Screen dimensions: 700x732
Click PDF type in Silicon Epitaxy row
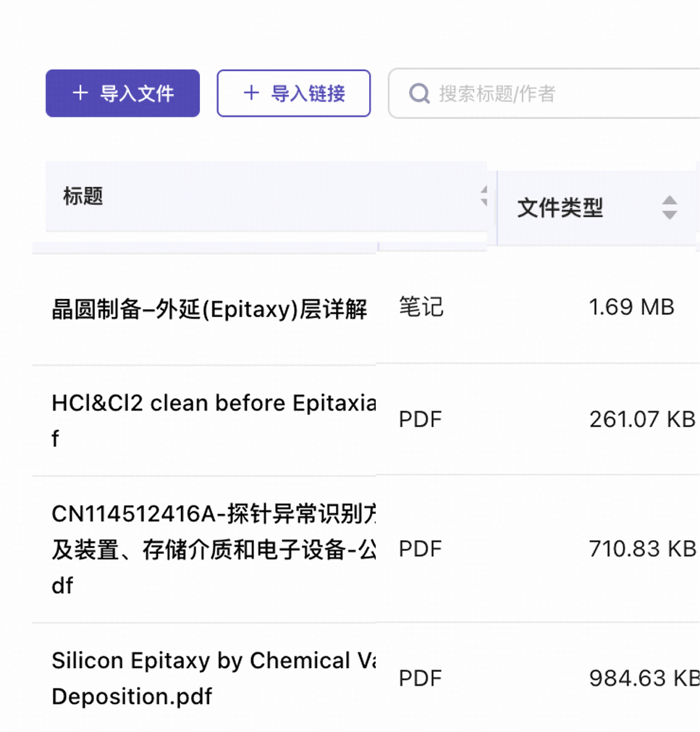click(420, 678)
